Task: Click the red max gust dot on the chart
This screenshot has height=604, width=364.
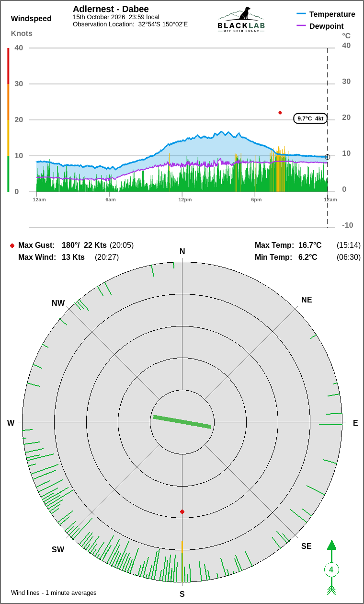Action: 280,113
